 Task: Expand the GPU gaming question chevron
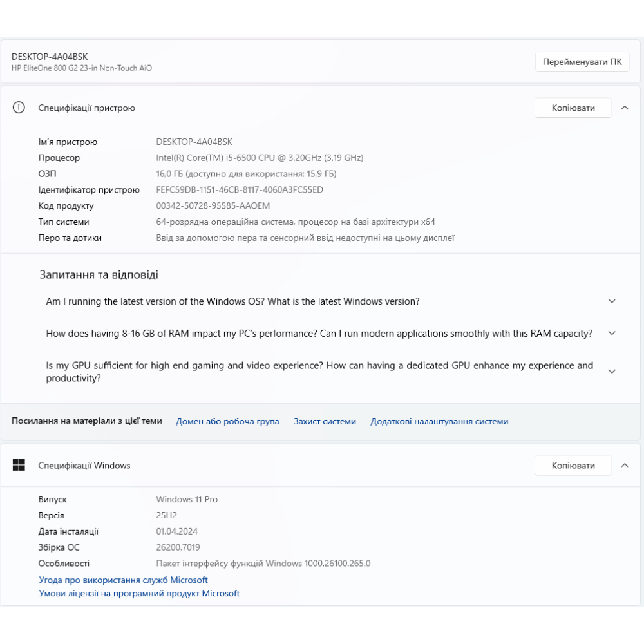(x=612, y=372)
